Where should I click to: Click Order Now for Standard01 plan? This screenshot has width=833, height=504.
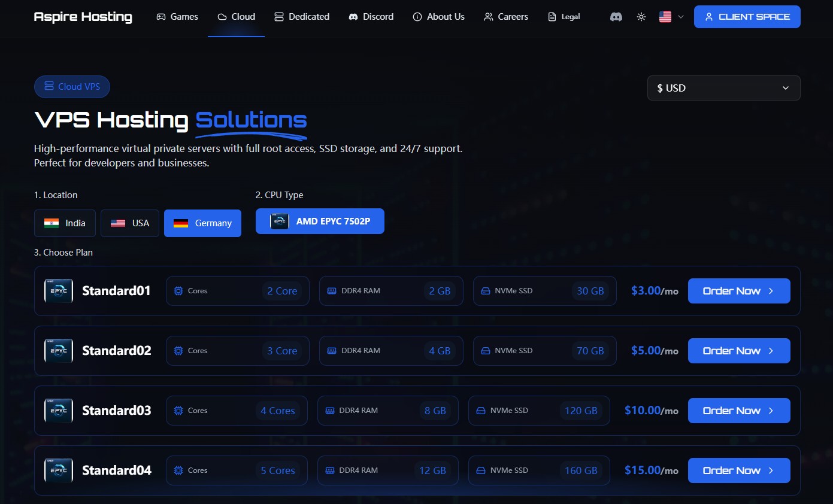pyautogui.click(x=738, y=291)
